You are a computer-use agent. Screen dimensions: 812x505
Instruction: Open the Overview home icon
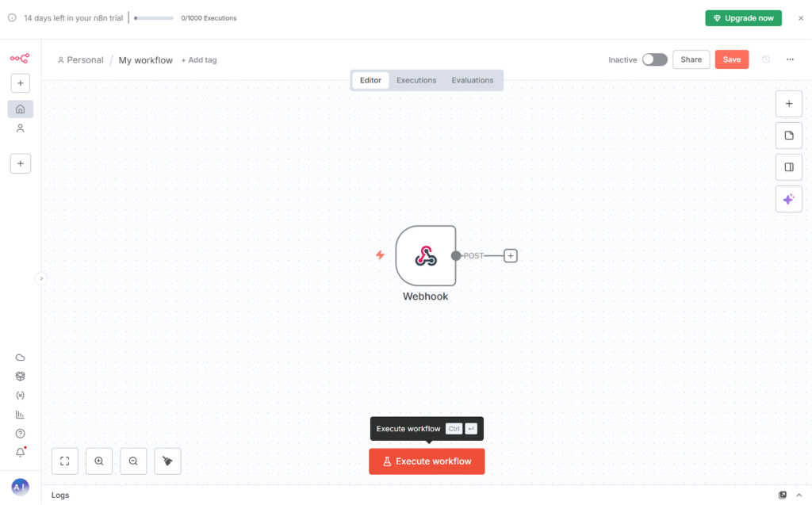point(21,109)
